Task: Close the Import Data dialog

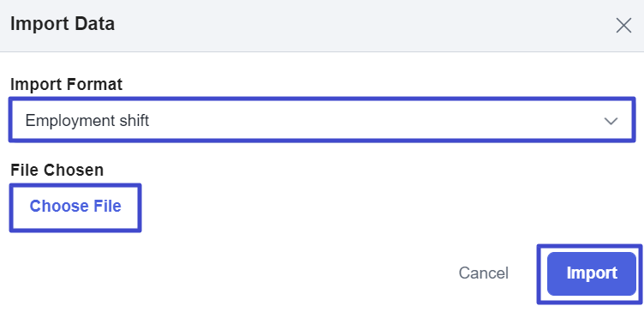Action: click(x=623, y=26)
